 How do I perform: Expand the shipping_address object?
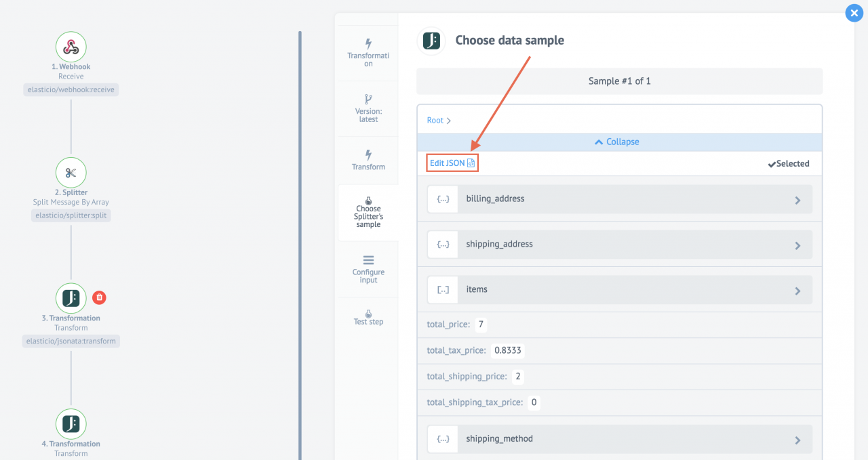pos(619,245)
